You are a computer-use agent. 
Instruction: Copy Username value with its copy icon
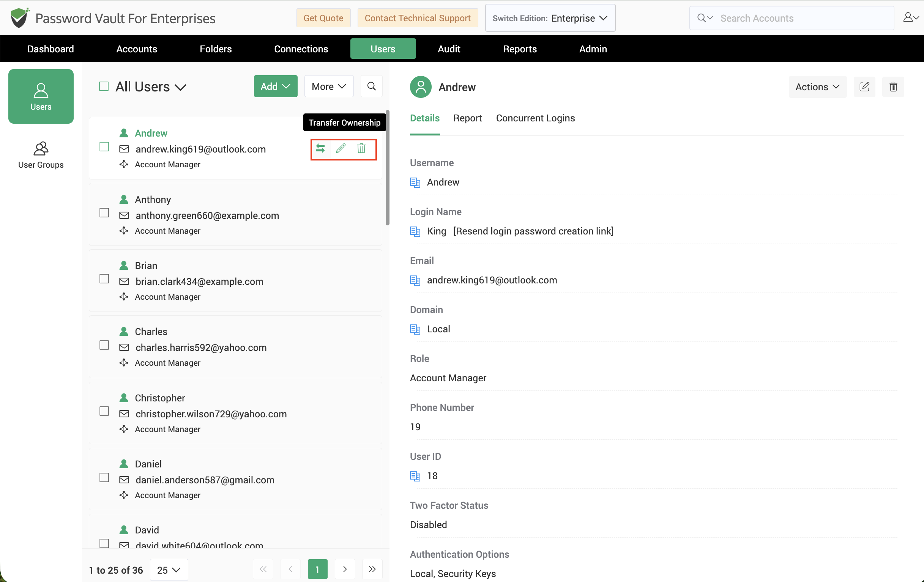point(415,182)
